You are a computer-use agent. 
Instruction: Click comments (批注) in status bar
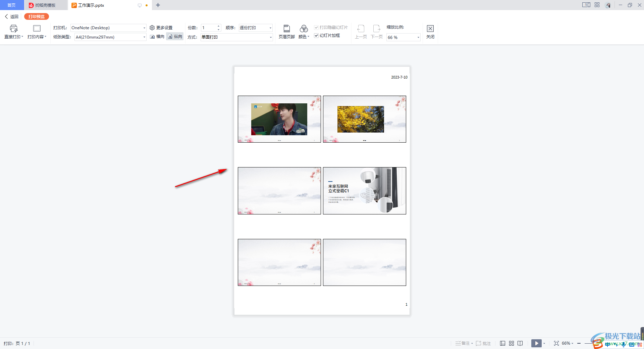tap(483, 343)
